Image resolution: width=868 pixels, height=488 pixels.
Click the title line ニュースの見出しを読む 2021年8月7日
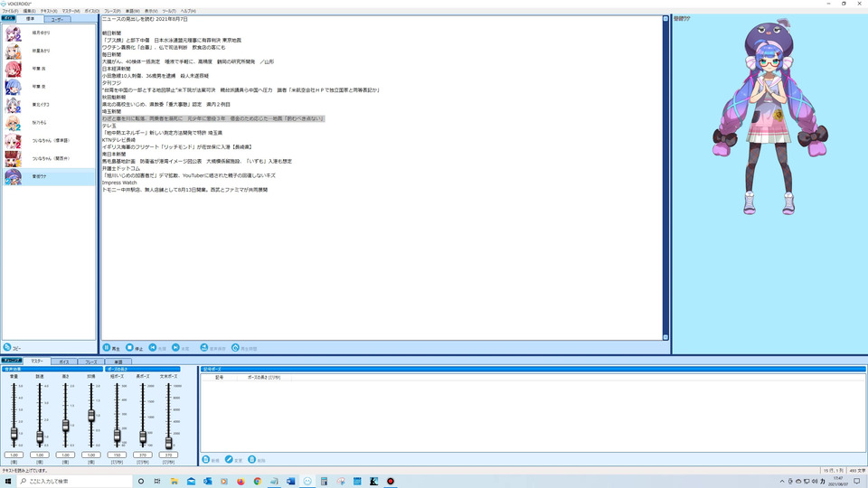(145, 19)
